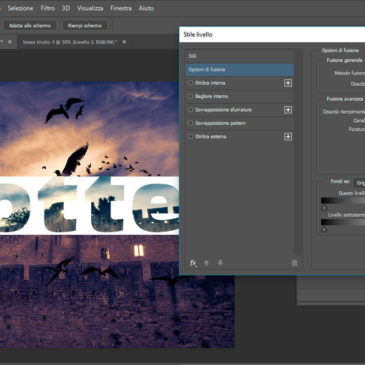Click the Sovrapposizione pattern label text
The height and width of the screenshot is (365, 365).
(220, 123)
